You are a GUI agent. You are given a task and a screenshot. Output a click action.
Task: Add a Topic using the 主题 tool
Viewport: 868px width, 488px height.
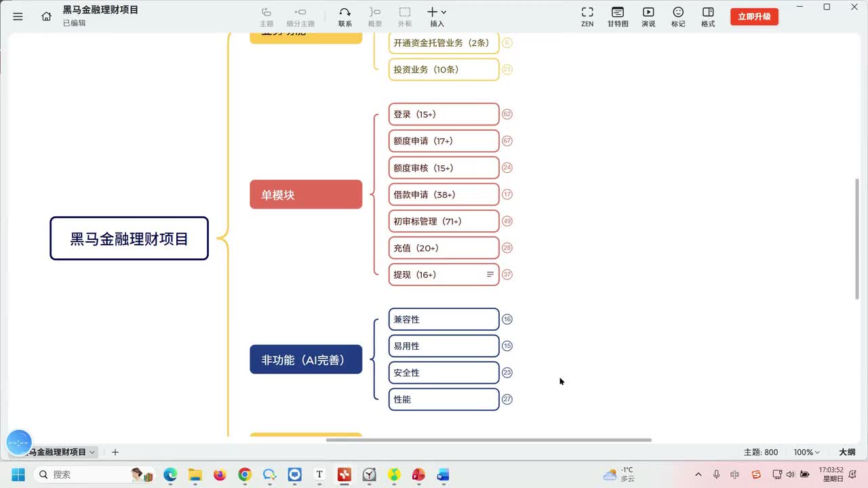[x=267, y=17]
